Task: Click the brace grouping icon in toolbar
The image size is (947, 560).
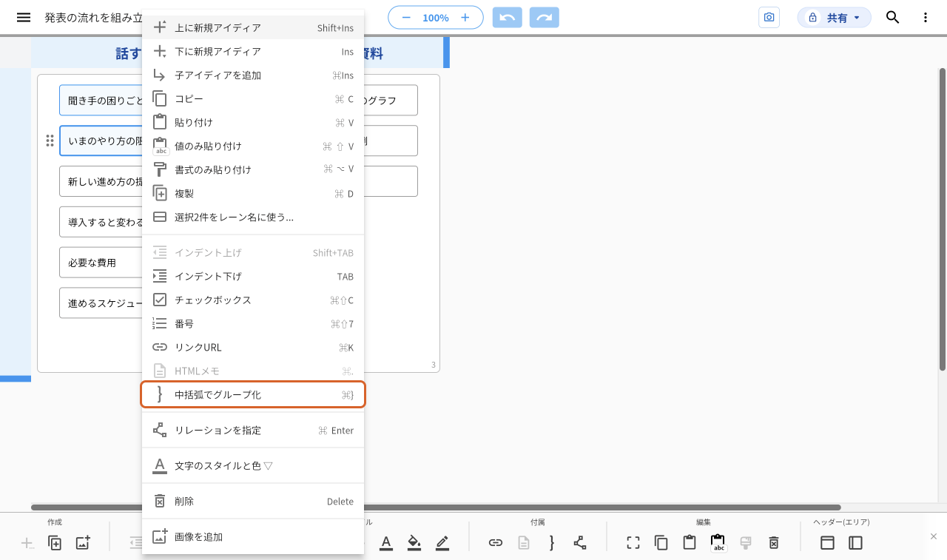Action: pos(552,543)
